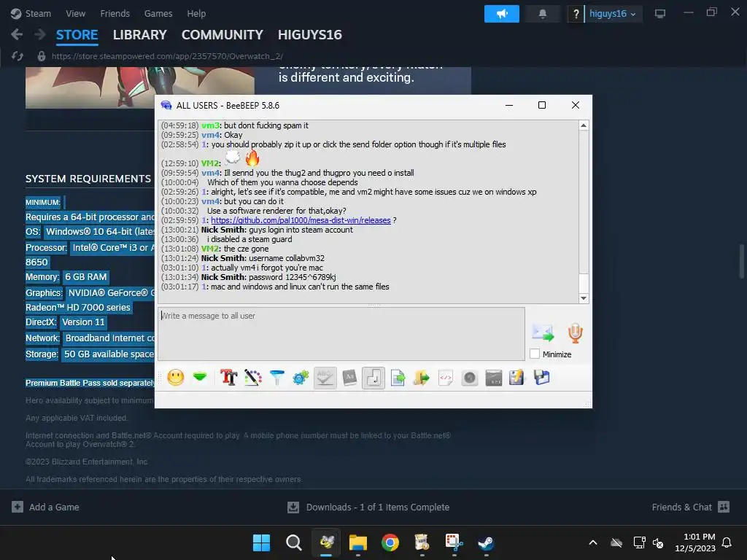Click the round gray record icon
The image size is (747, 560).
[469, 378]
